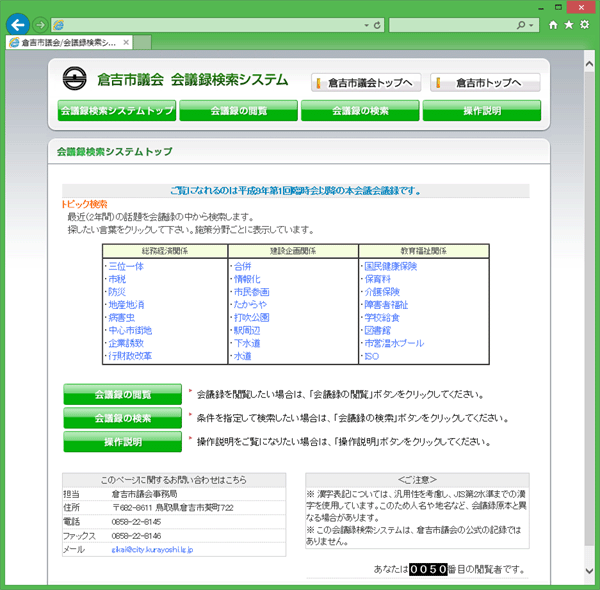The image size is (600, 590).
Task: Open 会議録の閲覧 in top navigation
Action: (238, 111)
